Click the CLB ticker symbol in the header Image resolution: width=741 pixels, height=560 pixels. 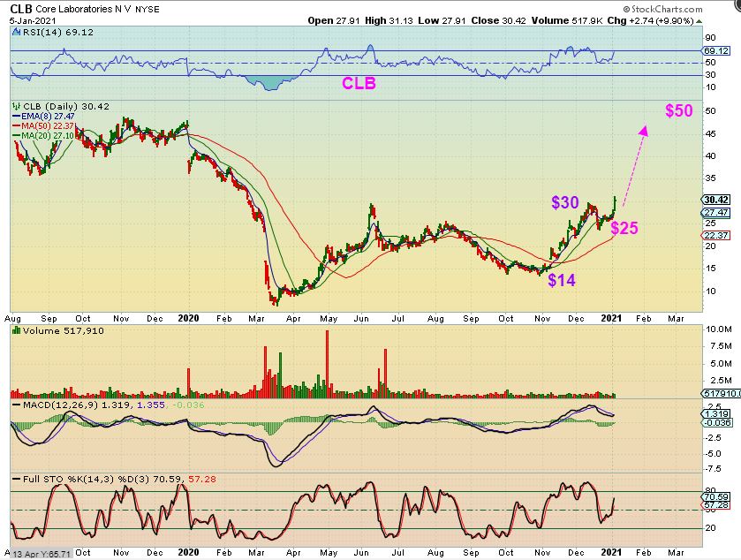click(21, 9)
